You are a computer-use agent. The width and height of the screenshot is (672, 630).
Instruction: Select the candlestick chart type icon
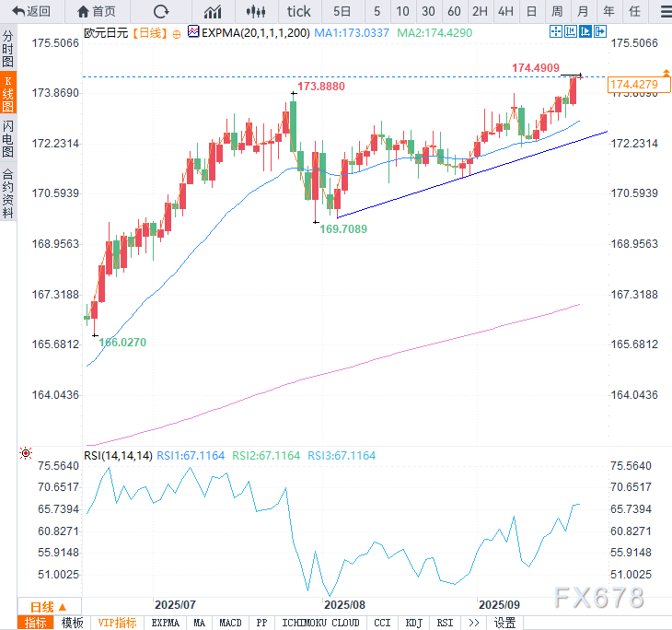(x=259, y=11)
